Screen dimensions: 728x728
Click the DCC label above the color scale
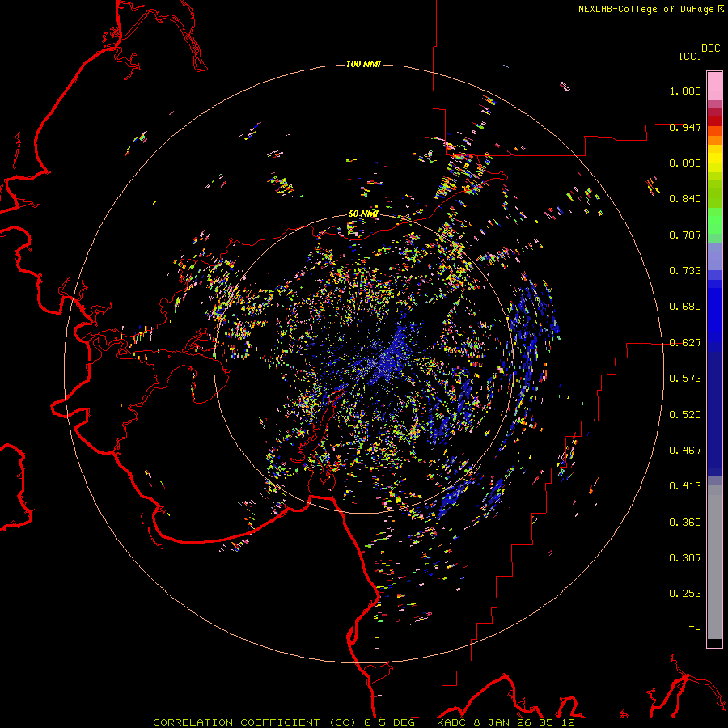pyautogui.click(x=711, y=49)
